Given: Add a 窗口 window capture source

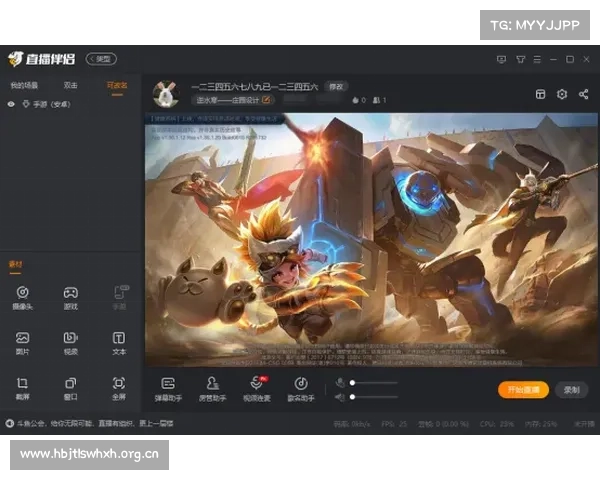Looking at the screenshot, I should click(x=71, y=388).
